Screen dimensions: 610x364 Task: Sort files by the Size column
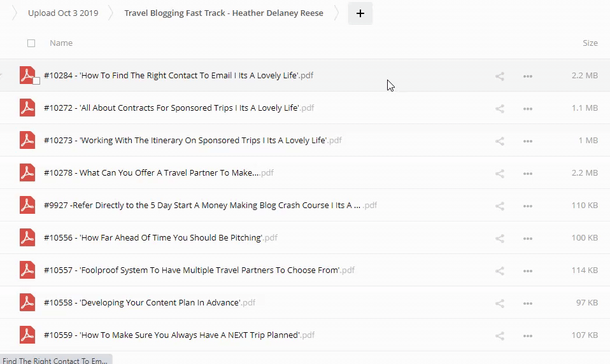(x=590, y=43)
